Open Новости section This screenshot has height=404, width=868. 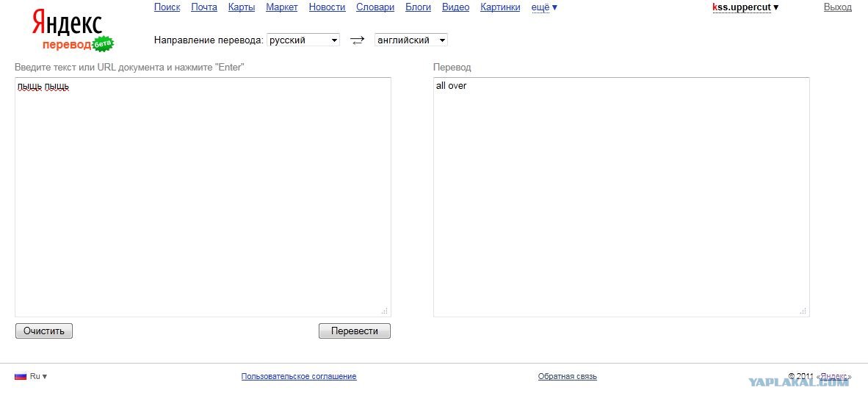[328, 7]
